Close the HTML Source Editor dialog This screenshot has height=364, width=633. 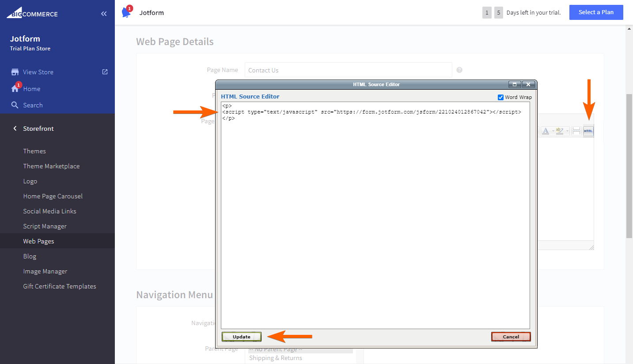coord(528,84)
